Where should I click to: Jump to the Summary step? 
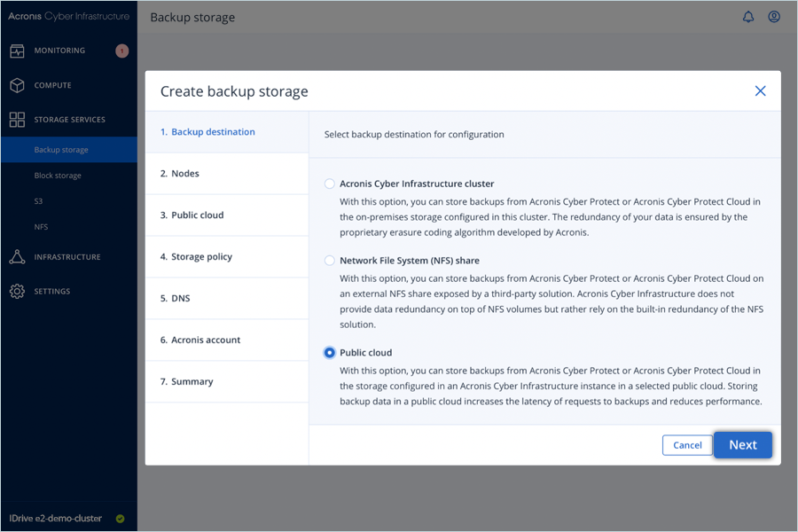tap(192, 382)
